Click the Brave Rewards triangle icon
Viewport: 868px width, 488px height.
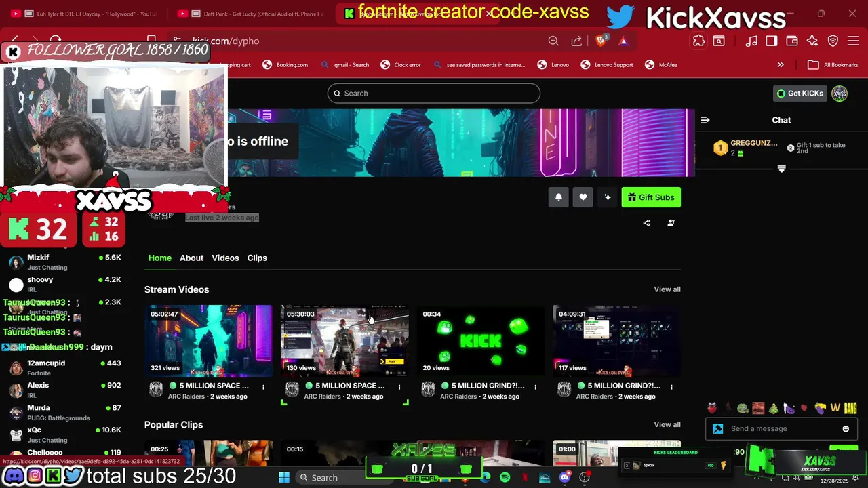tap(623, 41)
